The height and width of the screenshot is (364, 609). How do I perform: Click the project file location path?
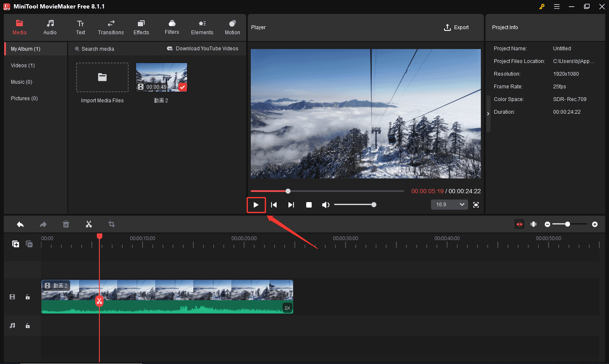coord(573,61)
